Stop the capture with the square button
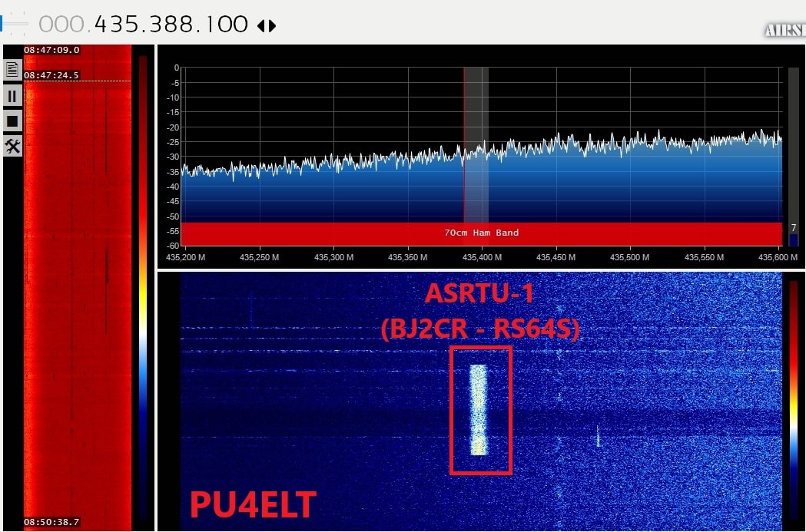Image resolution: width=806 pixels, height=532 pixels. coord(12,121)
